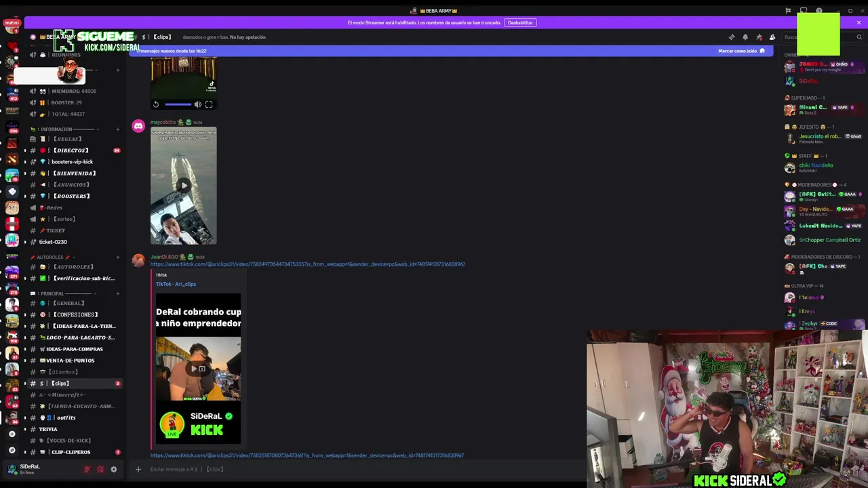Open the server with 291 badge
This screenshot has width=868, height=488.
click(12, 272)
